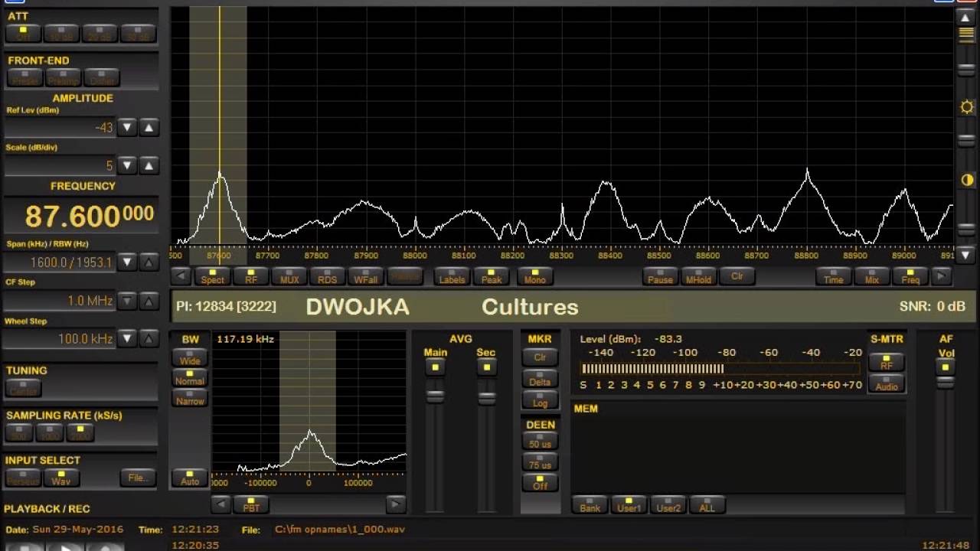Toggle Auto bandwidth
The width and height of the screenshot is (980, 551).
pos(190,478)
